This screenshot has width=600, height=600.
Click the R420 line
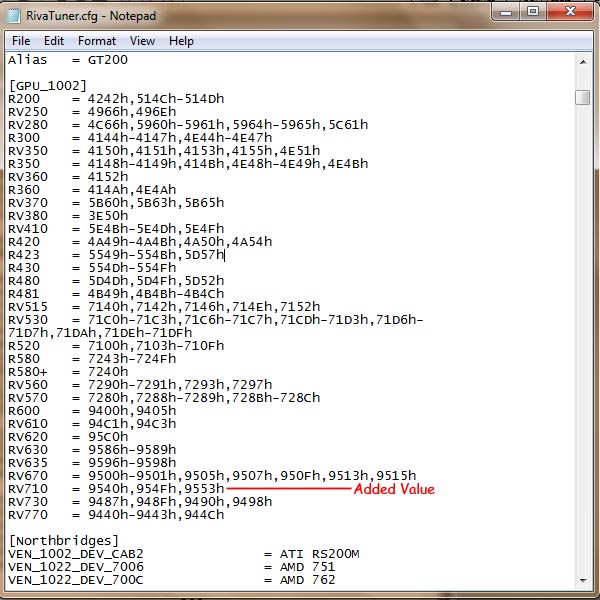click(140, 242)
